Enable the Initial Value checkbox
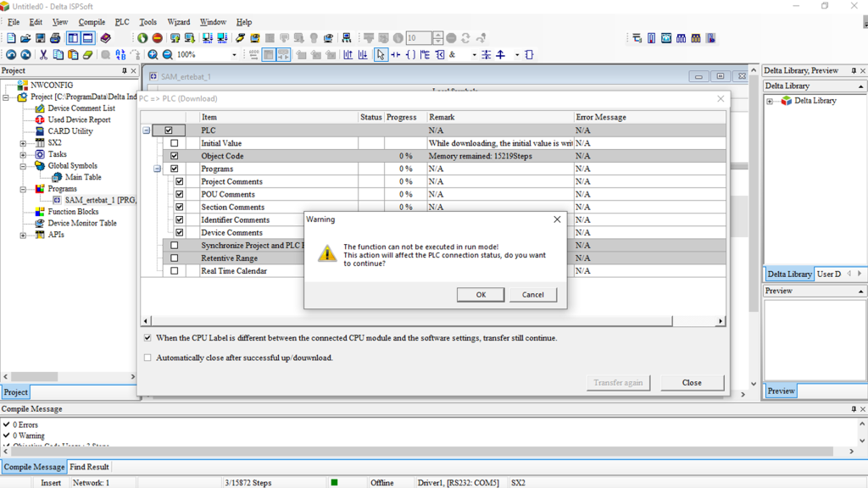 pos(175,142)
